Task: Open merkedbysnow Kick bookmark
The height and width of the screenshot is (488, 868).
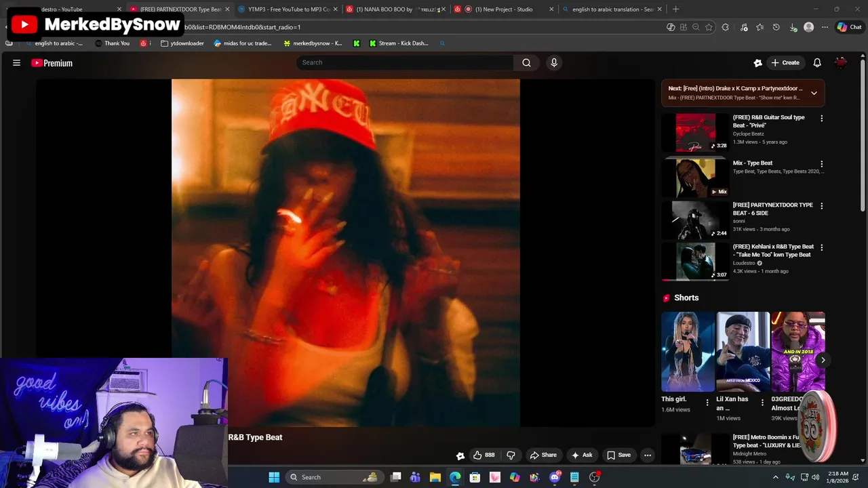Action: point(313,43)
